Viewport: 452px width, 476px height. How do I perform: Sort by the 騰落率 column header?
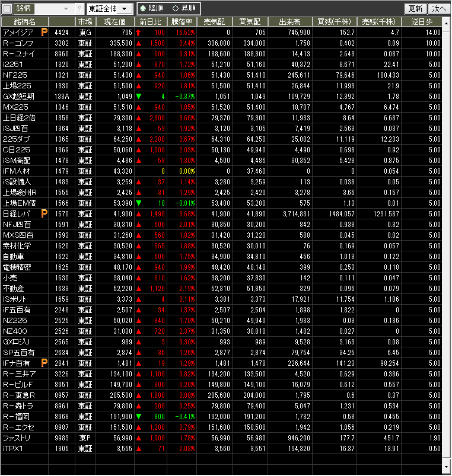click(x=183, y=21)
